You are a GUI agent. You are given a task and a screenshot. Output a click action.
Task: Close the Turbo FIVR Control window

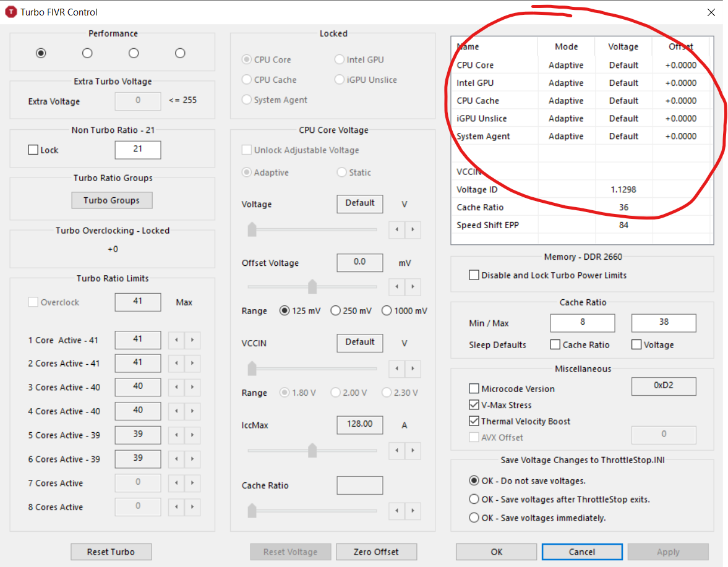tap(711, 12)
